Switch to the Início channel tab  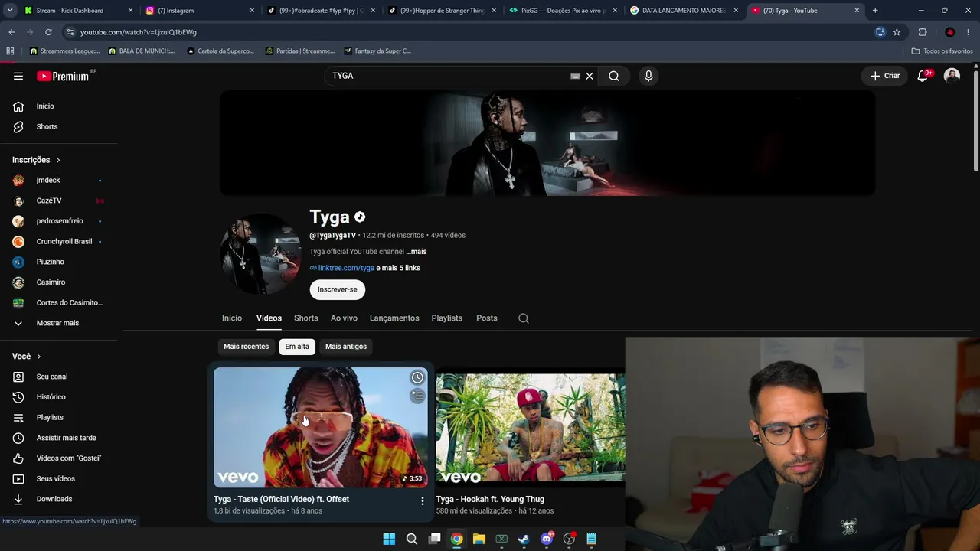tap(232, 318)
